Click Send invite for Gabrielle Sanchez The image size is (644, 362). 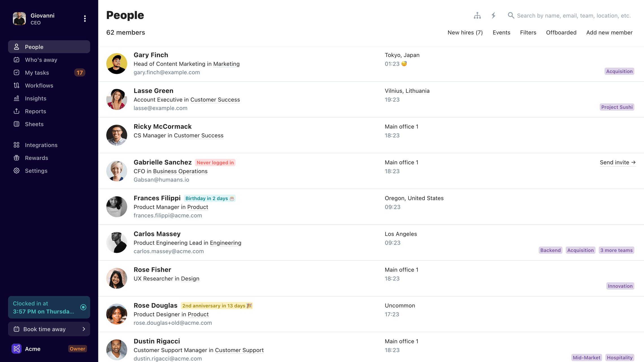pyautogui.click(x=618, y=162)
